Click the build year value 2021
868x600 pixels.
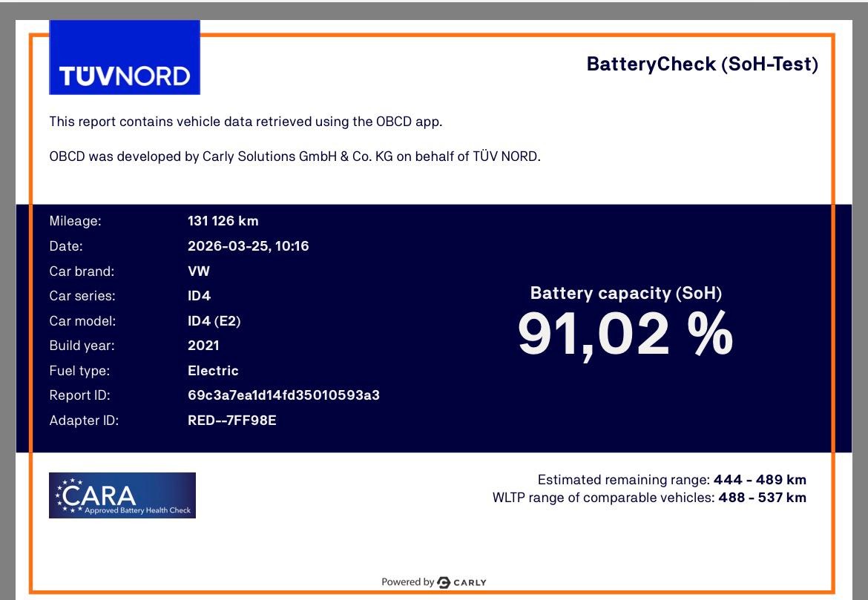tap(203, 346)
